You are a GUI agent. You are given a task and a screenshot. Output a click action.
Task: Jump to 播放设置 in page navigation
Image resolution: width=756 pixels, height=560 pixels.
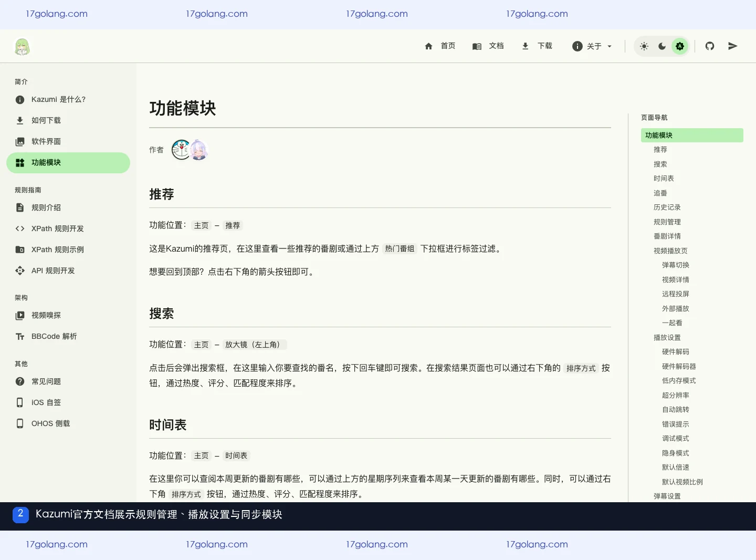(x=667, y=338)
